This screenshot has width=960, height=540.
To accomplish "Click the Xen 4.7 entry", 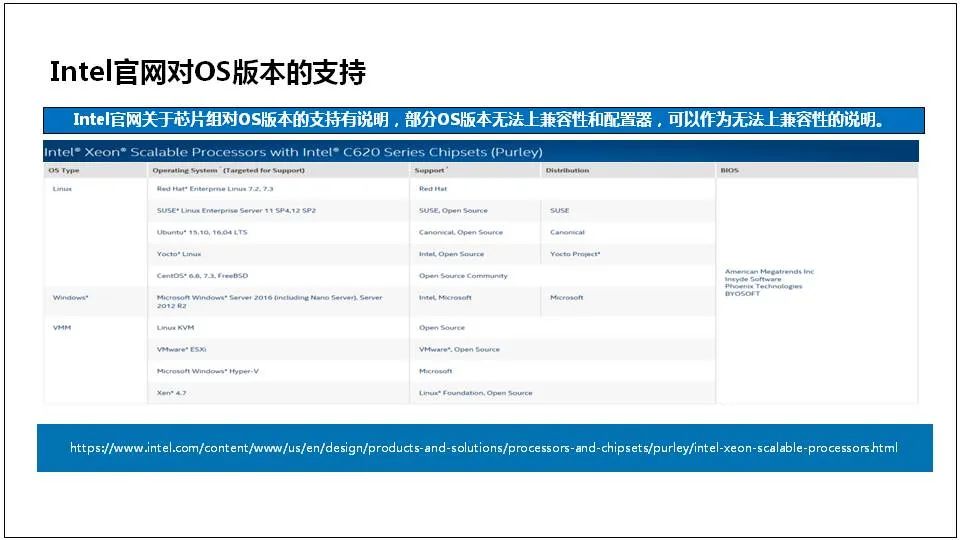I will (171, 392).
